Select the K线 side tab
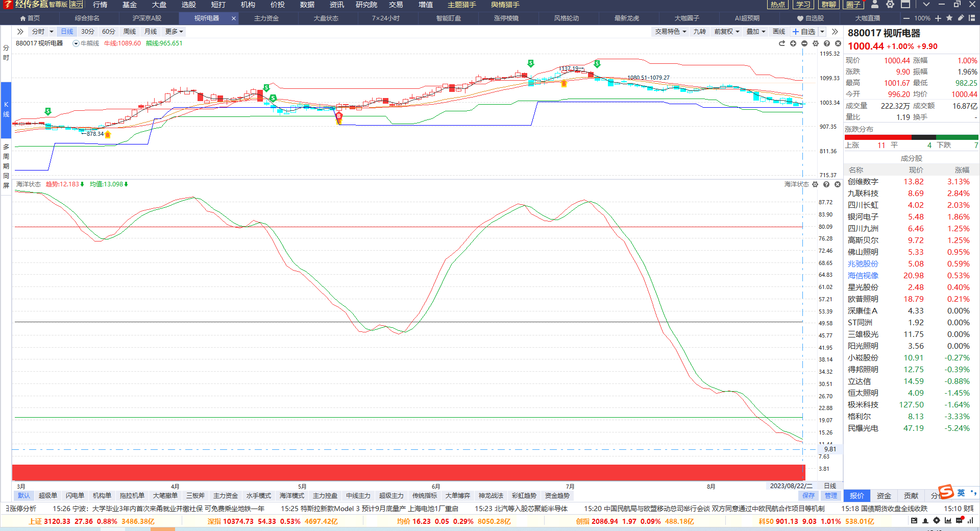The image size is (980, 531). (6, 109)
